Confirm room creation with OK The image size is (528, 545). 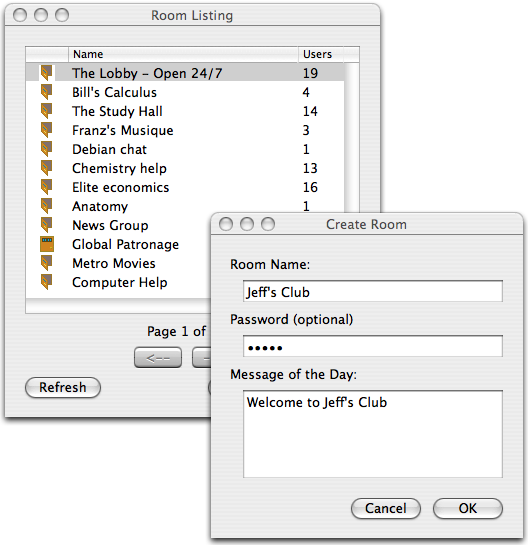(x=468, y=509)
